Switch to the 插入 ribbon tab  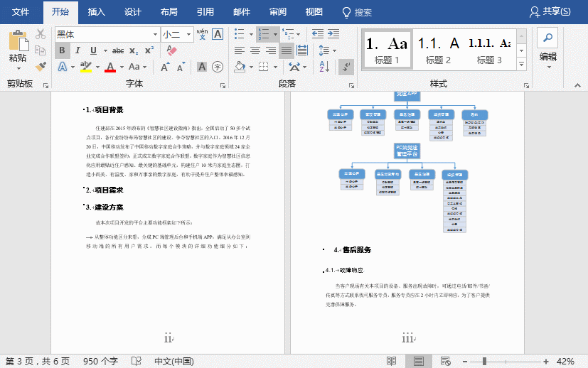[x=97, y=12]
